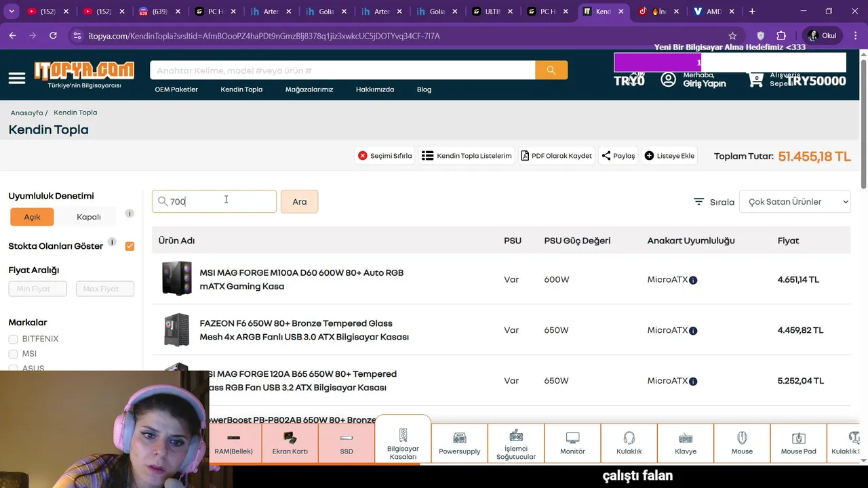868x488 pixels.
Task: Click Listeye Ekle button
Action: point(669,156)
